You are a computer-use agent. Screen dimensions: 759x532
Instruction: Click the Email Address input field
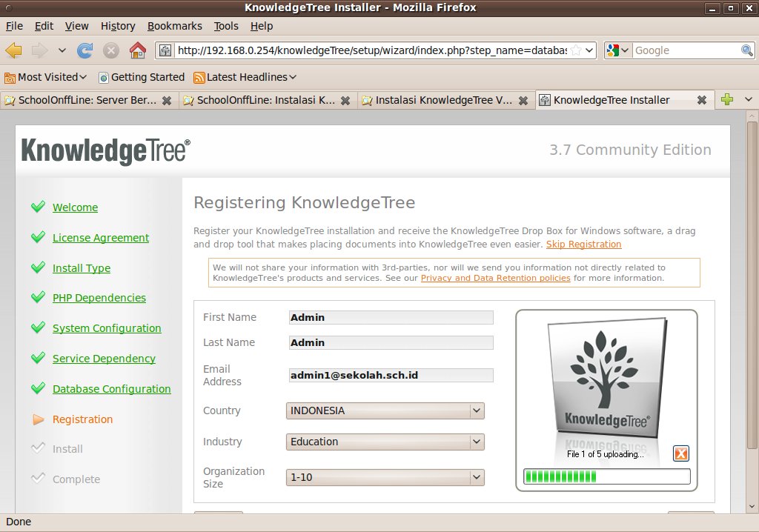(x=391, y=376)
